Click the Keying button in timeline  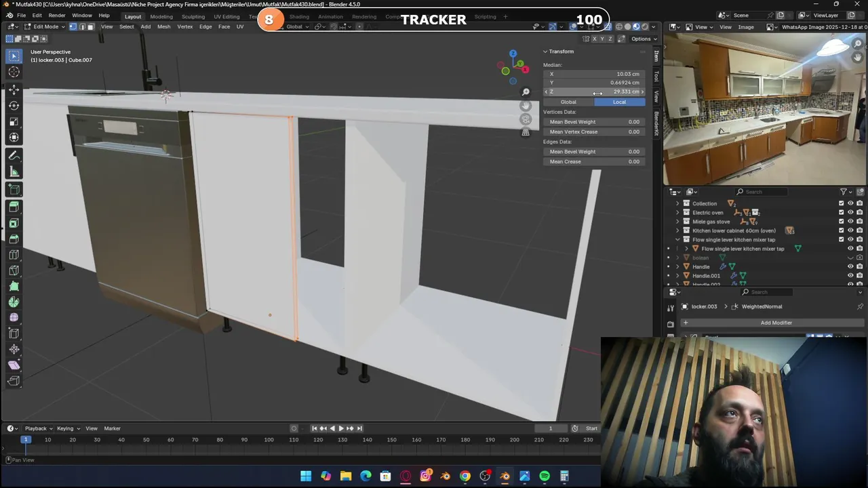(x=68, y=428)
